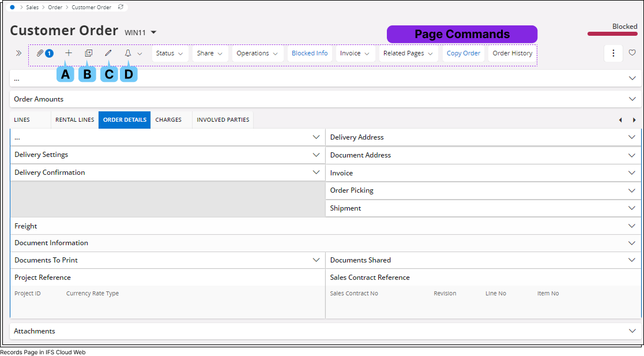Click the Blocked Info command

pyautogui.click(x=310, y=53)
